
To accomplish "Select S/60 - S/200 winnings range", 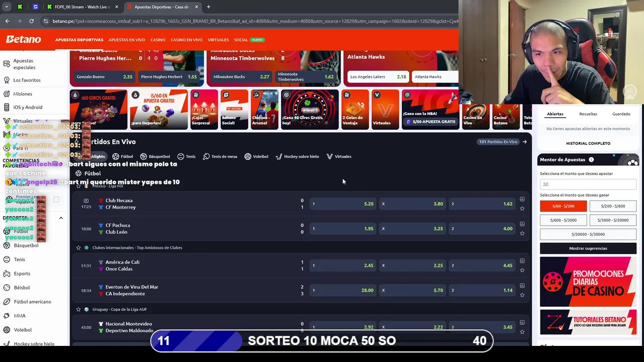I will [x=563, y=206].
